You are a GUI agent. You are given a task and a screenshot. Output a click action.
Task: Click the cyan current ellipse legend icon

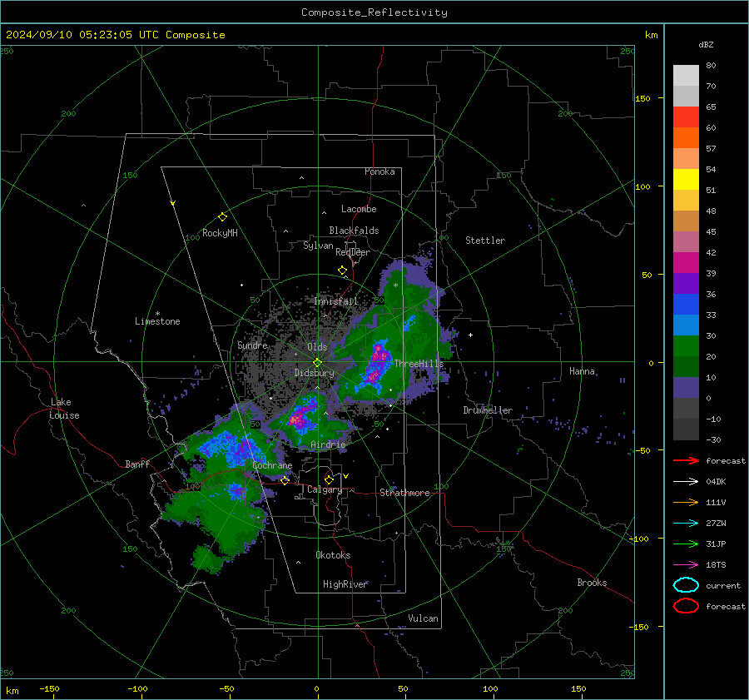click(x=686, y=585)
